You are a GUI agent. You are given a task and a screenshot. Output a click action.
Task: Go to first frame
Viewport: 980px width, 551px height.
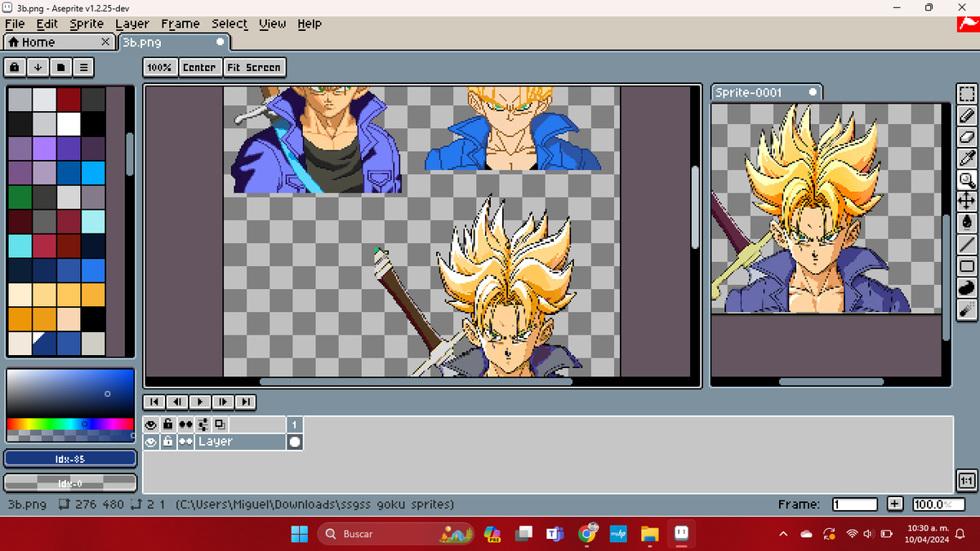pyautogui.click(x=154, y=402)
